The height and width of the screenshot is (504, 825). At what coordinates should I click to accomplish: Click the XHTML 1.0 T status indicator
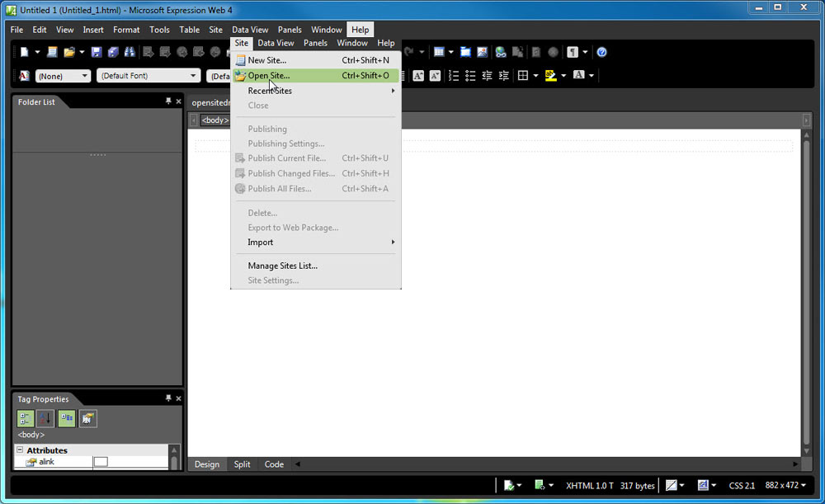point(589,486)
